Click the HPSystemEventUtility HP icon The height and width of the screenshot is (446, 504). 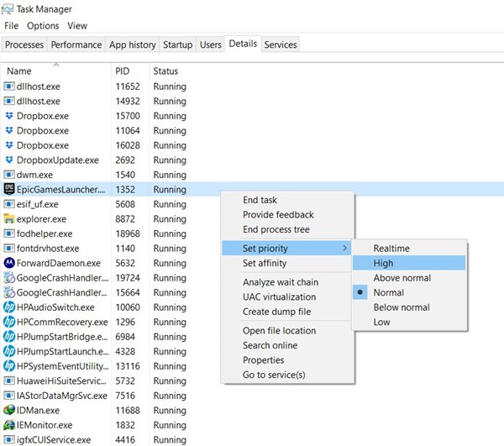pos(9,366)
